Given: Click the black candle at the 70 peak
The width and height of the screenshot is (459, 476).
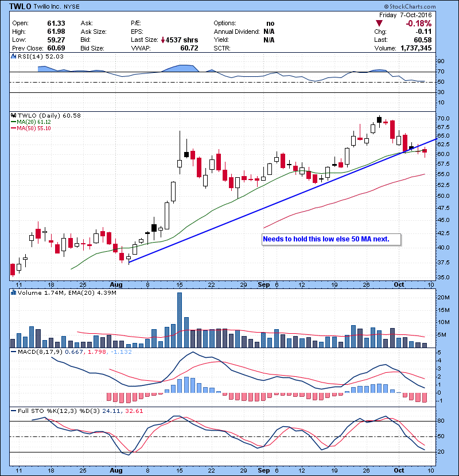Looking at the screenshot, I should point(379,120).
